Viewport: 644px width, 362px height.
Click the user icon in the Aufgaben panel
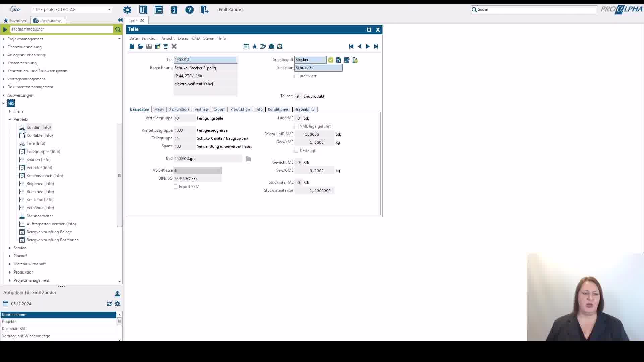(x=117, y=294)
